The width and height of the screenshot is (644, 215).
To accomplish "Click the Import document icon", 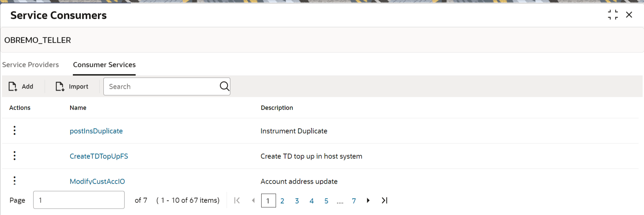I will 60,86.
